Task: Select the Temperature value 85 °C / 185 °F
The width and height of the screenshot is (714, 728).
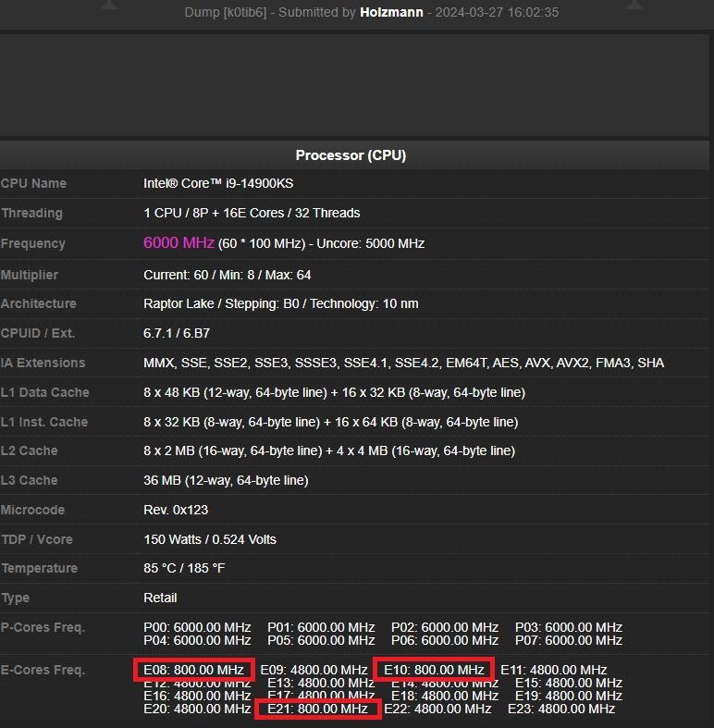Action: tap(184, 568)
